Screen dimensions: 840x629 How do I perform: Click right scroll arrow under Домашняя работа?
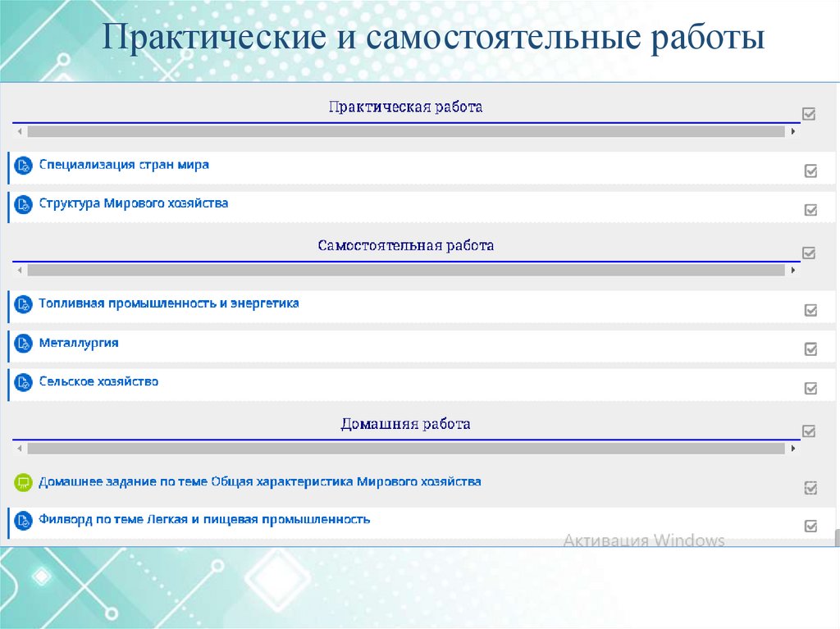(793, 448)
